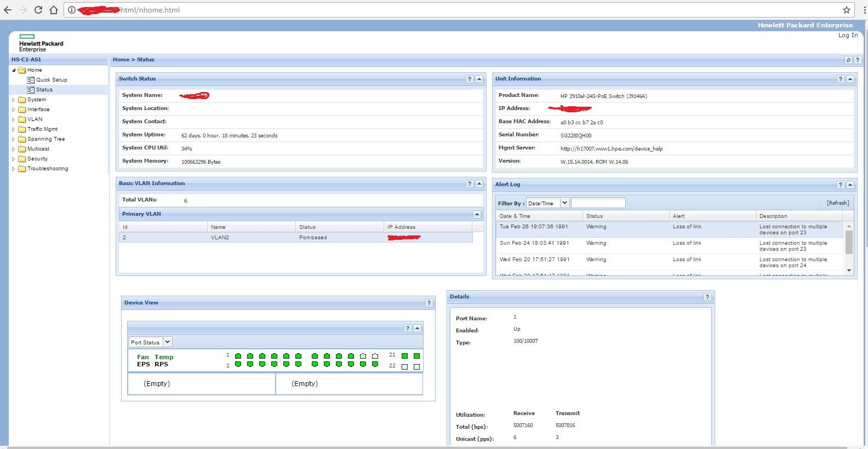This screenshot has height=449, width=868.
Task: Click the Temp status indicator
Action: click(x=164, y=357)
